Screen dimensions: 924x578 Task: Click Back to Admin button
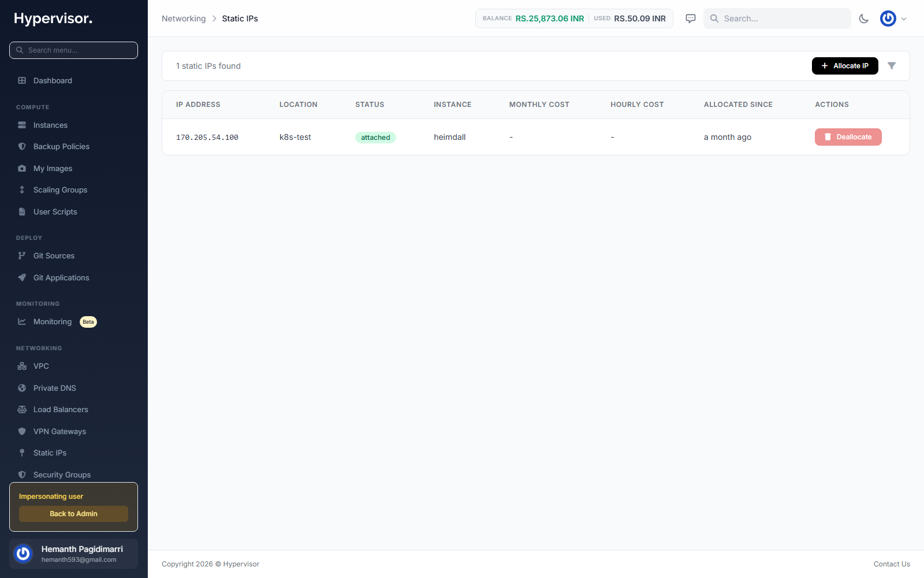point(73,514)
